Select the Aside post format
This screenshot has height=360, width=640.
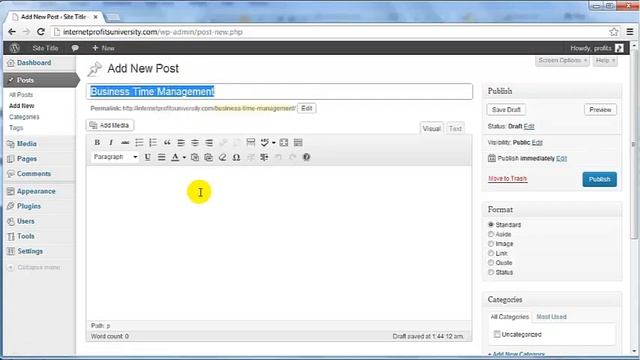click(491, 234)
